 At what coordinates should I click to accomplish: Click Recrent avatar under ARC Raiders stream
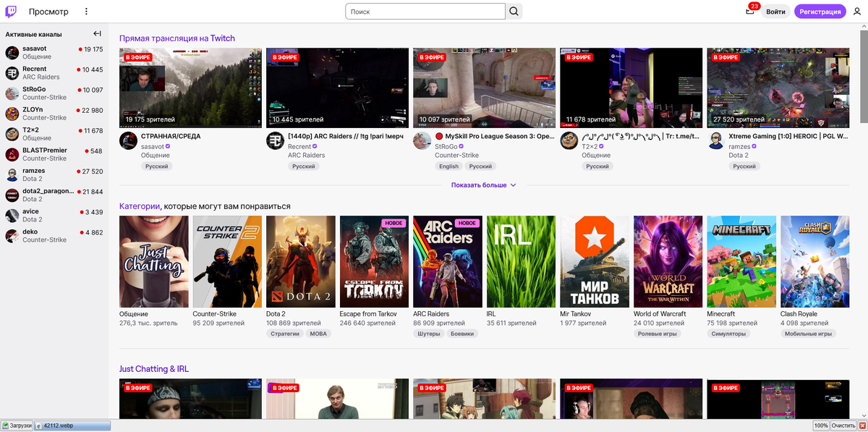point(275,141)
